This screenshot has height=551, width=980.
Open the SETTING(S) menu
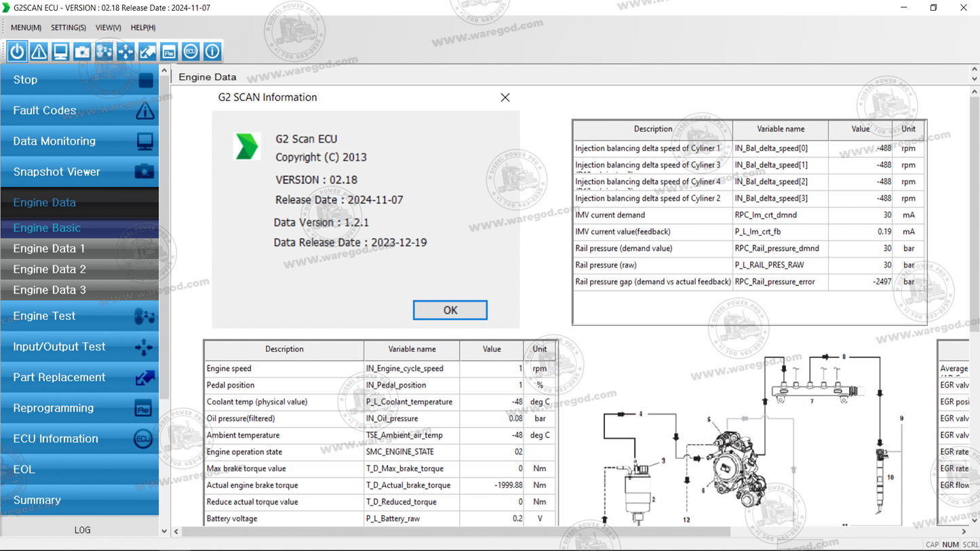pos(68,27)
